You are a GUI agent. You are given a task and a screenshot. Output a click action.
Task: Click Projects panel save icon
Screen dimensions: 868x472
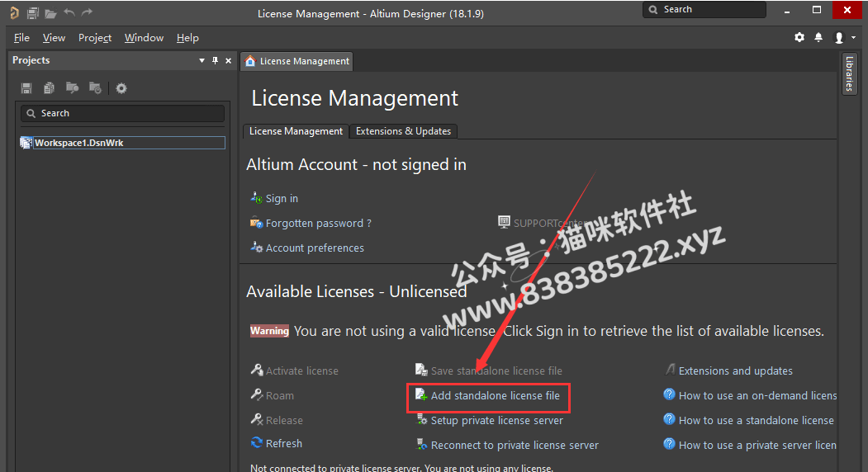26,88
